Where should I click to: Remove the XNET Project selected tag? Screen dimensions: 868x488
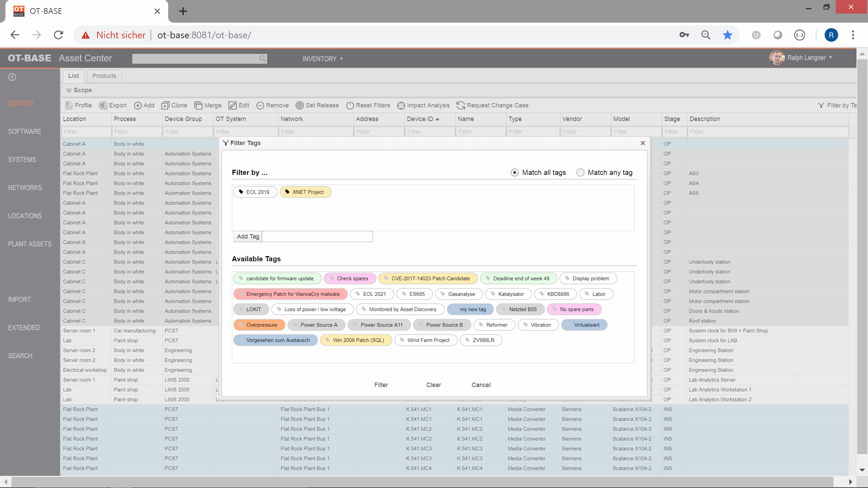click(305, 192)
